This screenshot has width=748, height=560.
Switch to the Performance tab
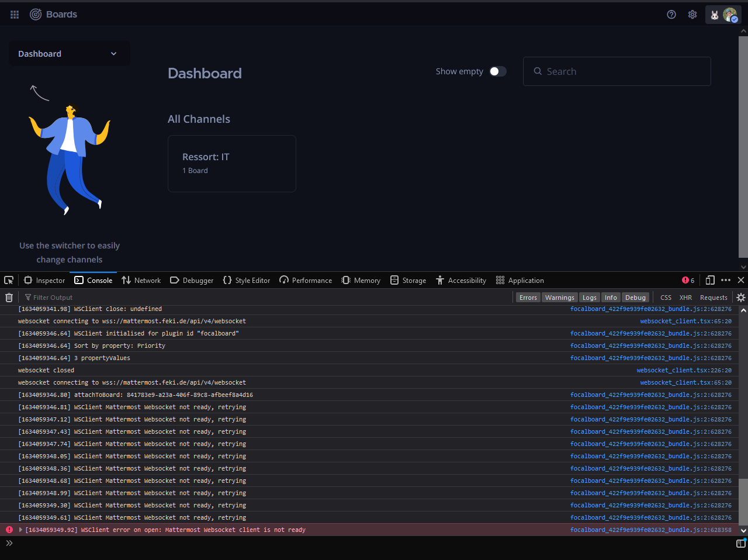click(x=306, y=281)
